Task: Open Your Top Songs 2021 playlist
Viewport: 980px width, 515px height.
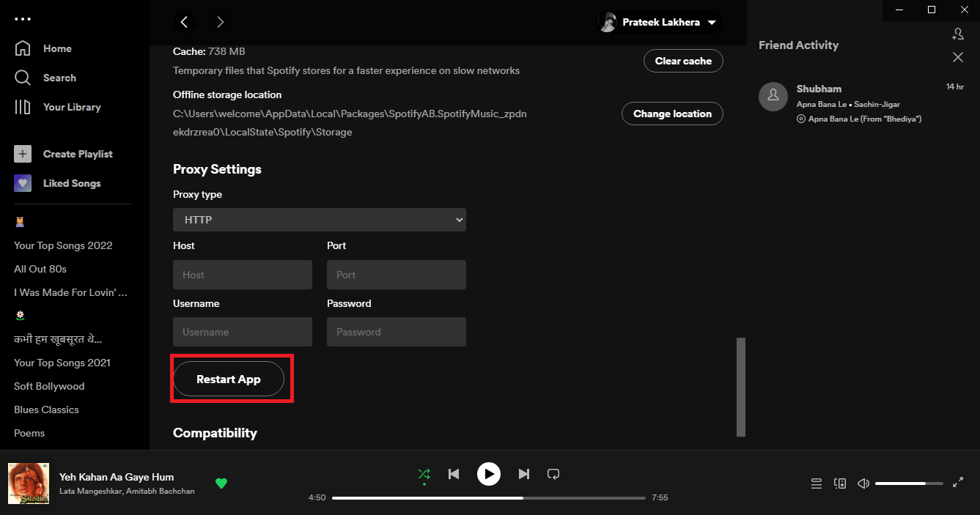Action: tap(62, 363)
